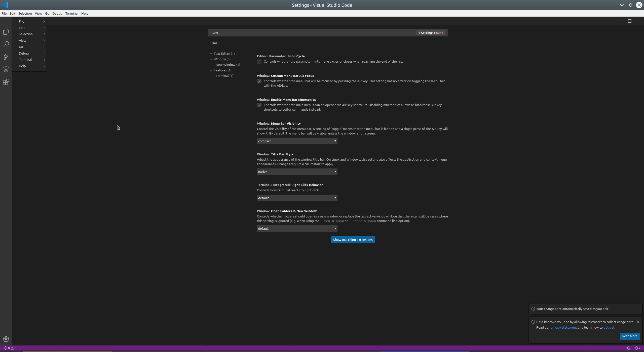Select the Source Control icon
This screenshot has width=644, height=352.
[x=6, y=57]
